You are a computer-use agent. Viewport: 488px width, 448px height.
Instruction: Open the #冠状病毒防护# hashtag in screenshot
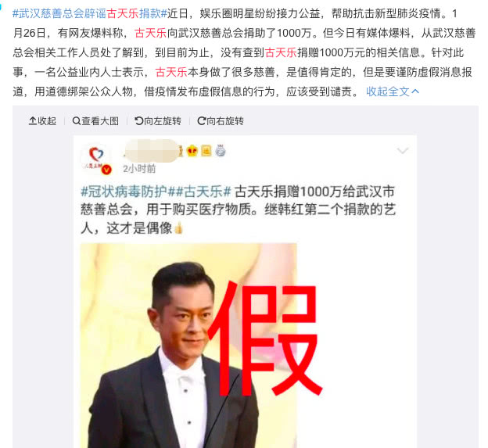(x=124, y=192)
